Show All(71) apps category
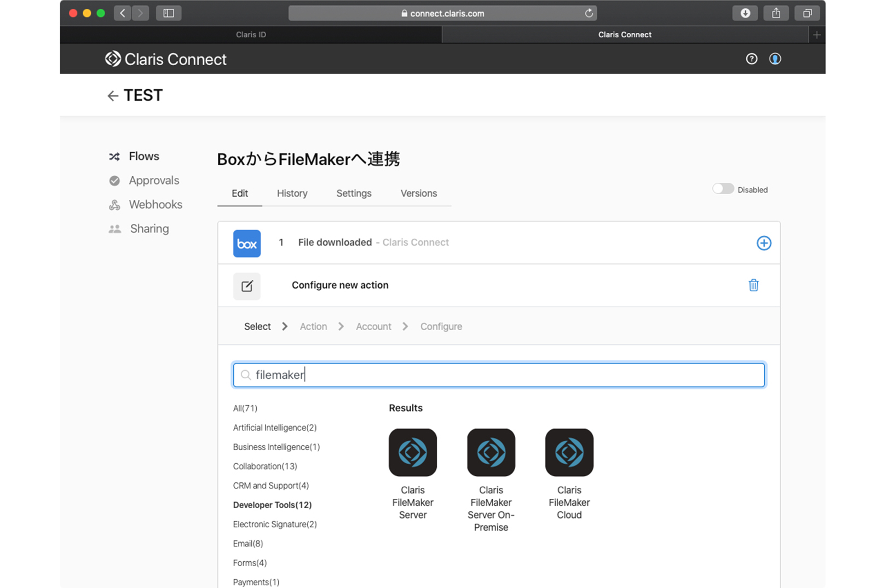This screenshot has width=876, height=588. [245, 408]
